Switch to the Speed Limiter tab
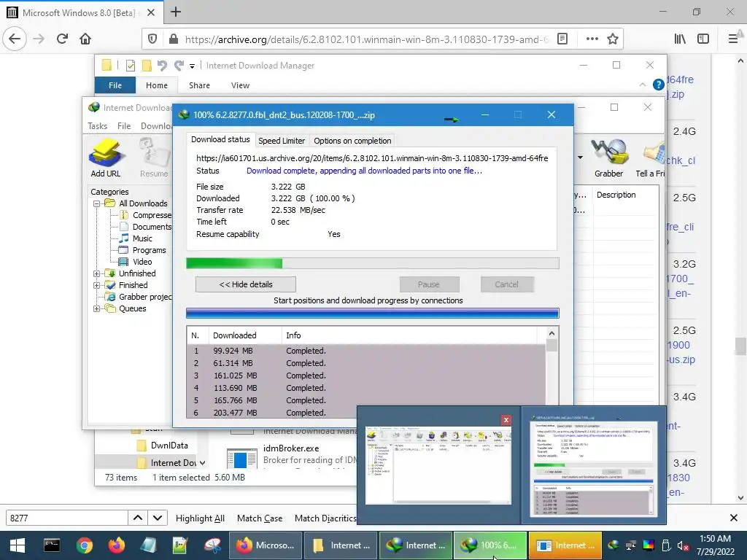Image resolution: width=747 pixels, height=560 pixels. coord(281,141)
